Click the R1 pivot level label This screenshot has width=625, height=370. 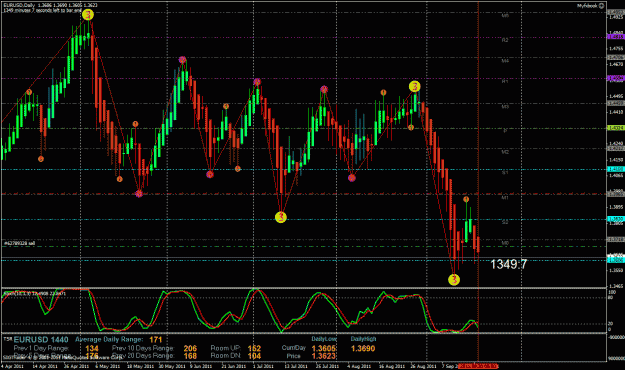[x=505, y=81]
